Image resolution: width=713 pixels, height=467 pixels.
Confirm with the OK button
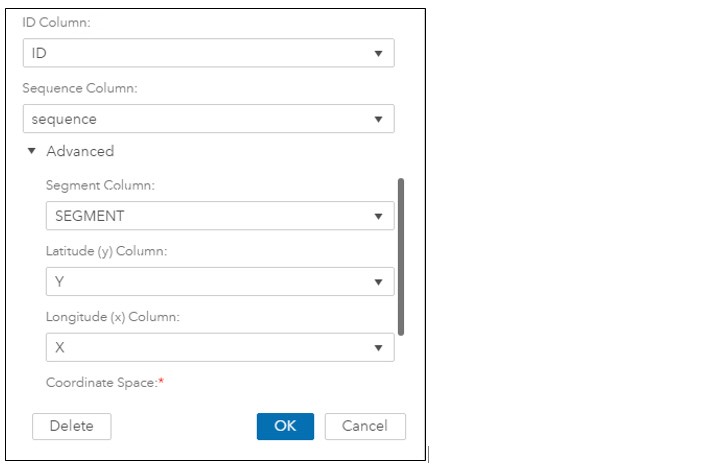click(x=285, y=427)
